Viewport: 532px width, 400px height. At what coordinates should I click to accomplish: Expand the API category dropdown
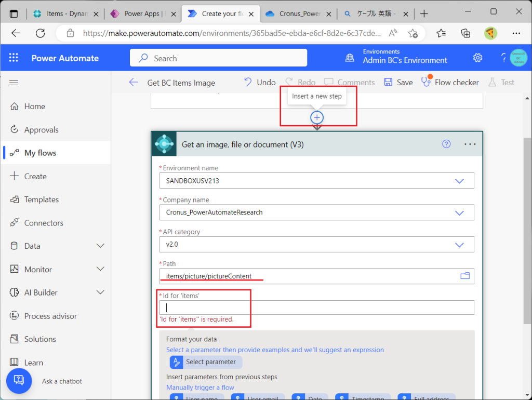[459, 245]
